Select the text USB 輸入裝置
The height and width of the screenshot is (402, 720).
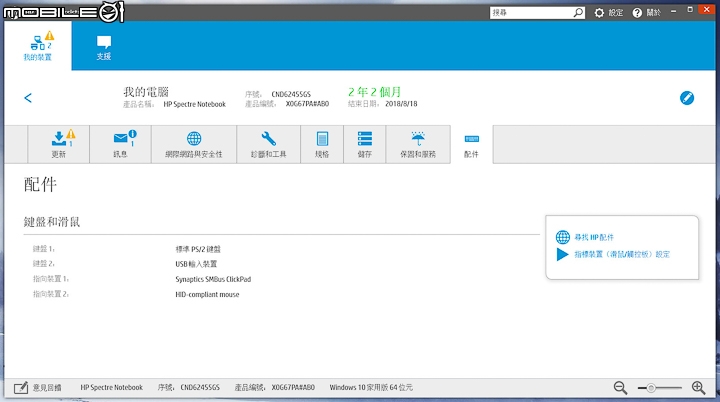tap(196, 264)
